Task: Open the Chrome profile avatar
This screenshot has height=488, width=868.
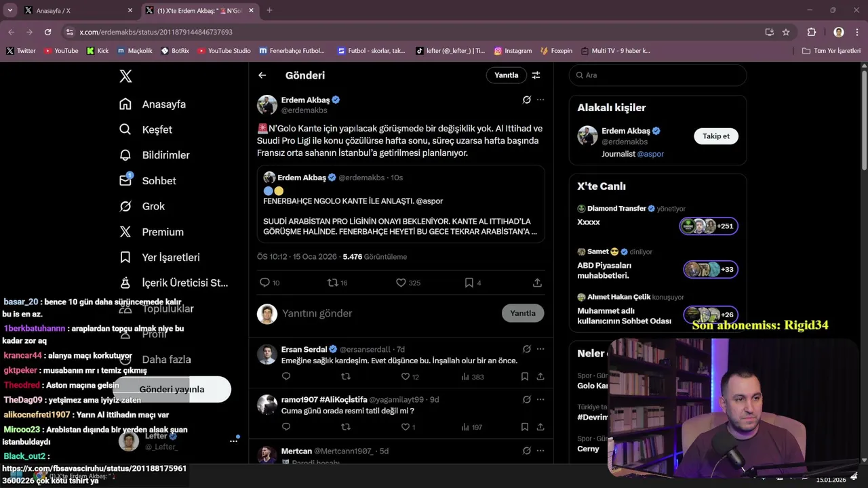Action: [x=839, y=32]
